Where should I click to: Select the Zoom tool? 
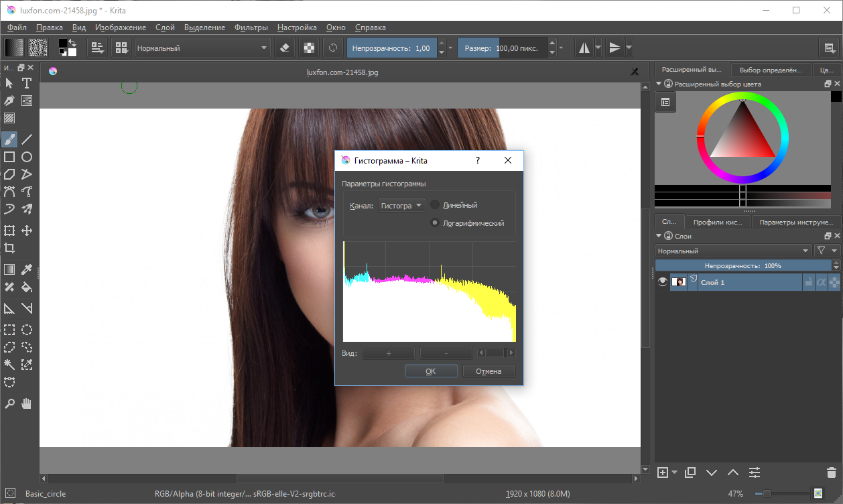9,403
